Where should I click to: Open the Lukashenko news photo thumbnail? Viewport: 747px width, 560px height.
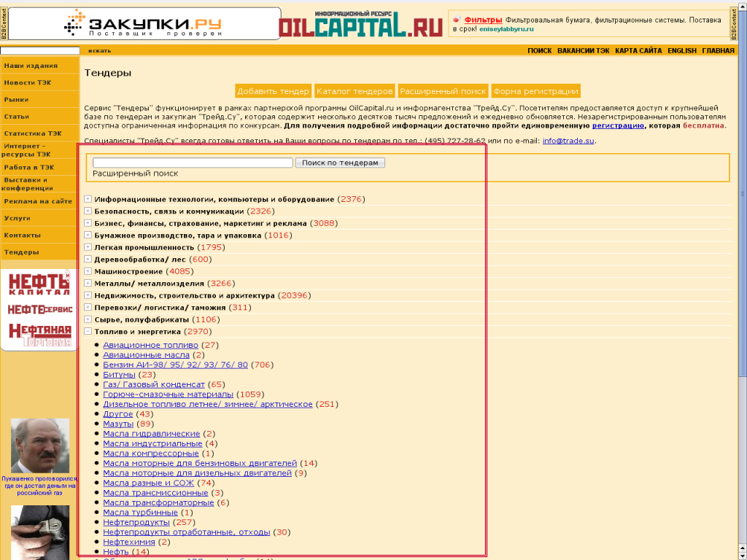click(39, 446)
